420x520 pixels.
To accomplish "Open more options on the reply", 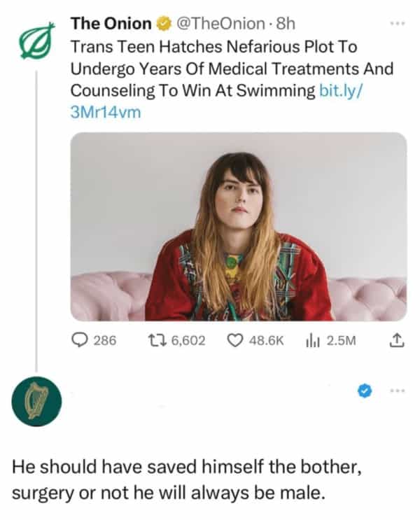I will pyautogui.click(x=396, y=391).
